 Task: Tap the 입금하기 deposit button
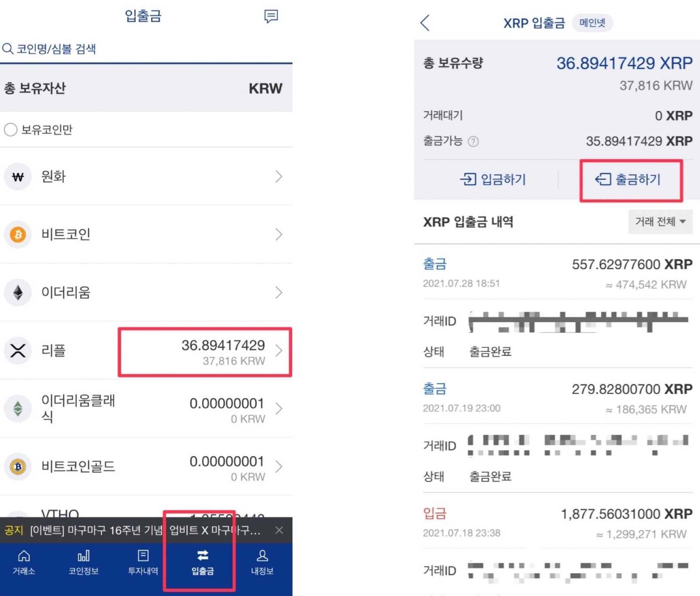[x=493, y=179]
